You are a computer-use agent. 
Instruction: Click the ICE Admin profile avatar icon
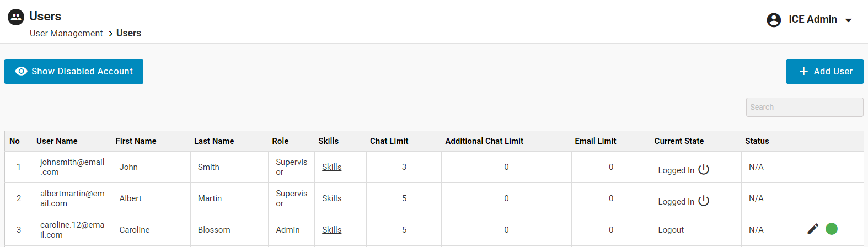click(774, 20)
